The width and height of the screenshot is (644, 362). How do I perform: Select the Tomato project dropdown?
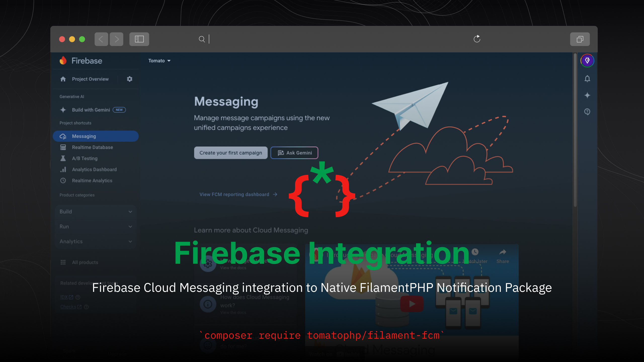(160, 61)
